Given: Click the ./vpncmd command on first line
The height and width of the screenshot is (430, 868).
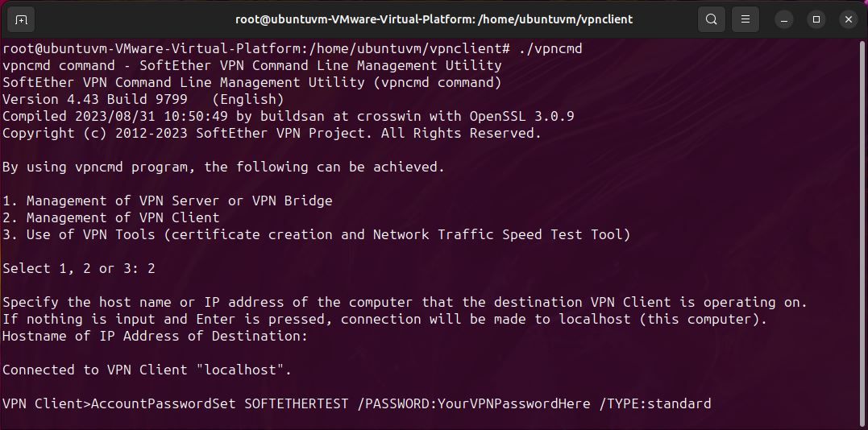Looking at the screenshot, I should (550, 49).
